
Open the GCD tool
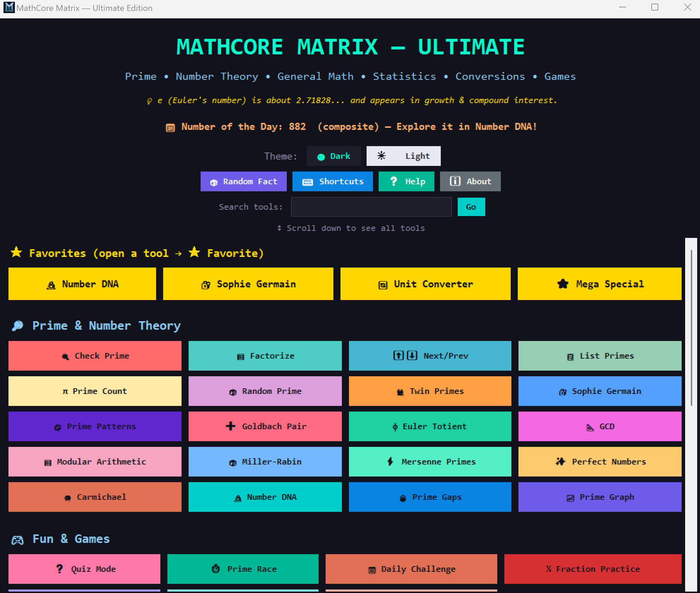(x=600, y=426)
